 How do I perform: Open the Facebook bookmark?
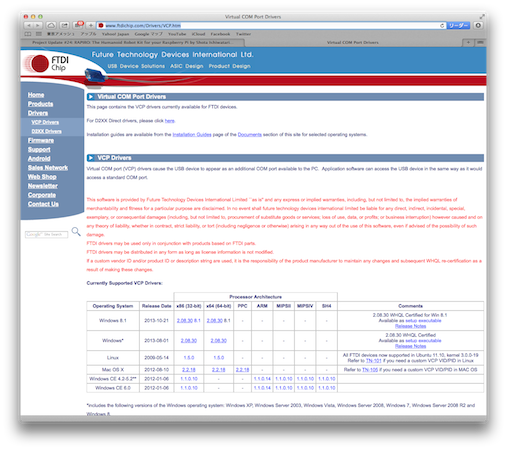point(220,34)
